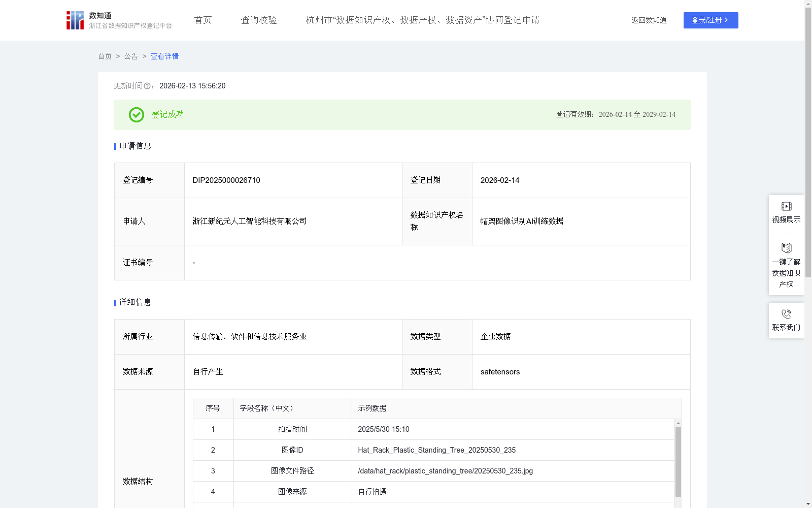
Task: Open the 查询校验 navigation item
Action: click(x=259, y=20)
